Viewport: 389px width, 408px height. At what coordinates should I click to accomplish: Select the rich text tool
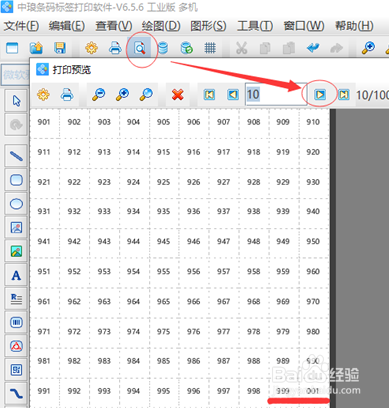16,299
